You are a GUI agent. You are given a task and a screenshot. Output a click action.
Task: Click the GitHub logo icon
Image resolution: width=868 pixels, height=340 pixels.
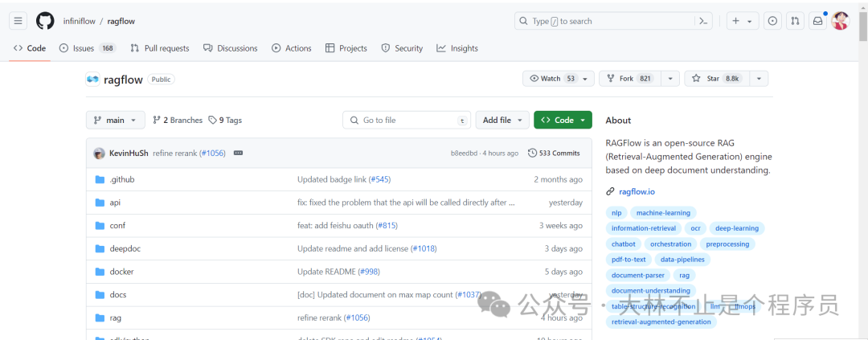(x=45, y=21)
